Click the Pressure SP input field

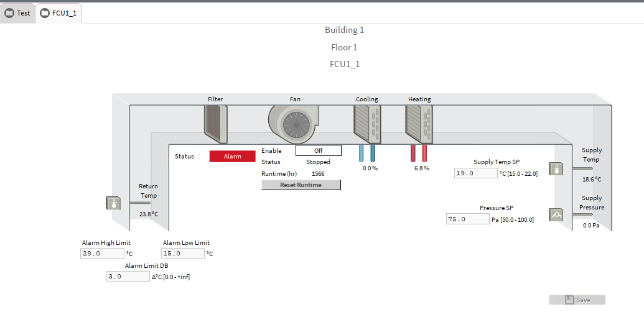(x=468, y=219)
